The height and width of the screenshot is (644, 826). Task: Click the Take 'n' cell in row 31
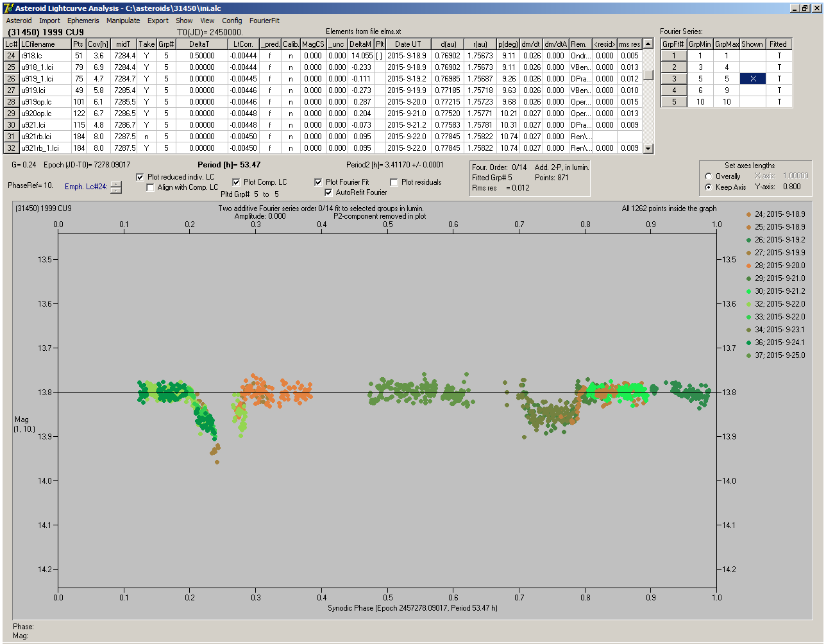[x=146, y=137]
